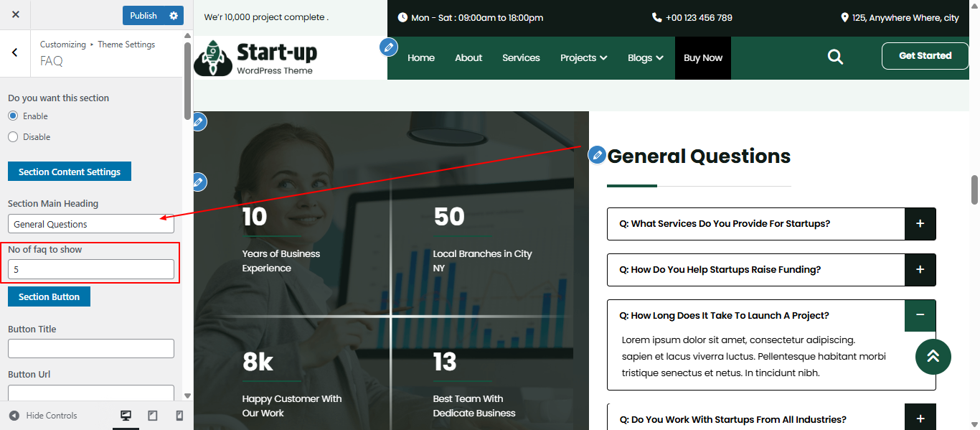Image resolution: width=980 pixels, height=430 pixels.
Task: Click the No of faq to show field
Action: coord(91,269)
